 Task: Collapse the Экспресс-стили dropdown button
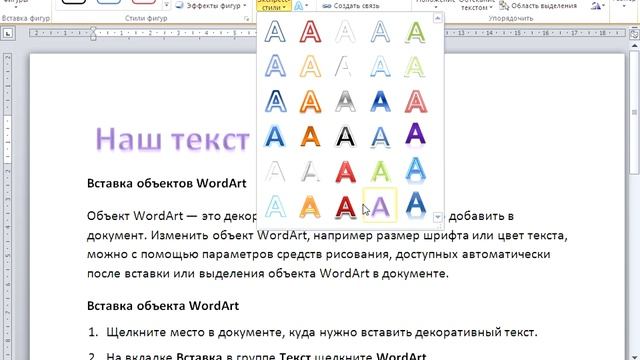(273, 5)
